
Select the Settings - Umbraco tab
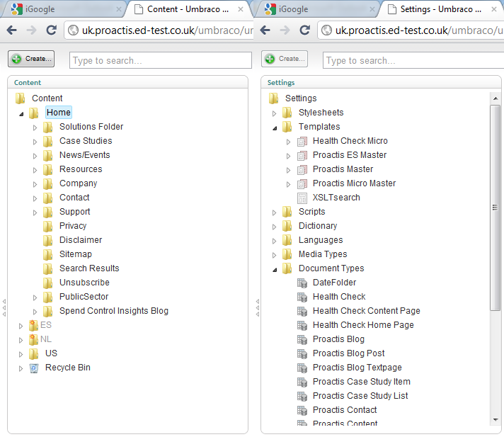441,9
